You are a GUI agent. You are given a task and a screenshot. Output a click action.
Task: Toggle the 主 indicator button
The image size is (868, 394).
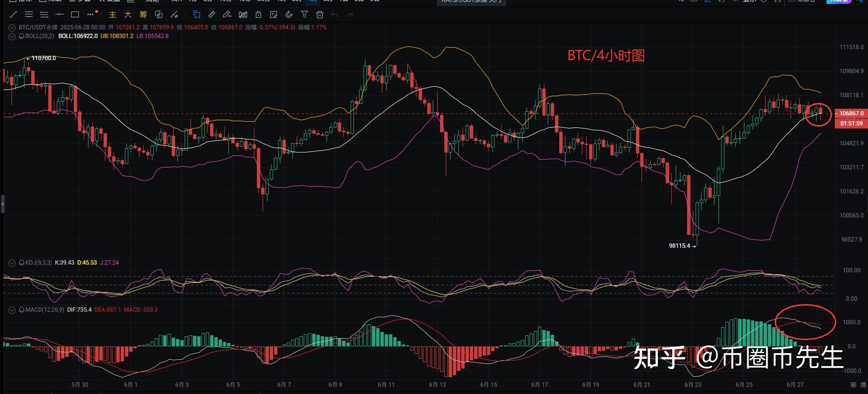113,14
